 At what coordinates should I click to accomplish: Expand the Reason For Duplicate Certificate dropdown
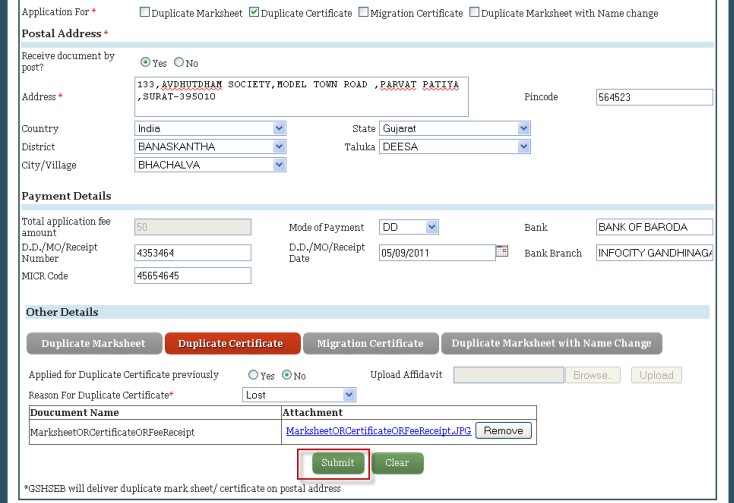click(299, 395)
